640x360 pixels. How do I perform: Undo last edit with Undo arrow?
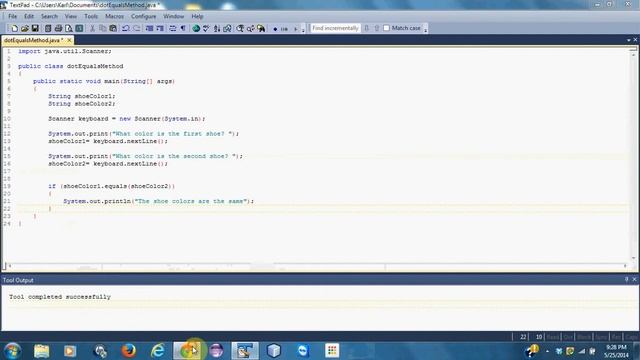pos(126,28)
